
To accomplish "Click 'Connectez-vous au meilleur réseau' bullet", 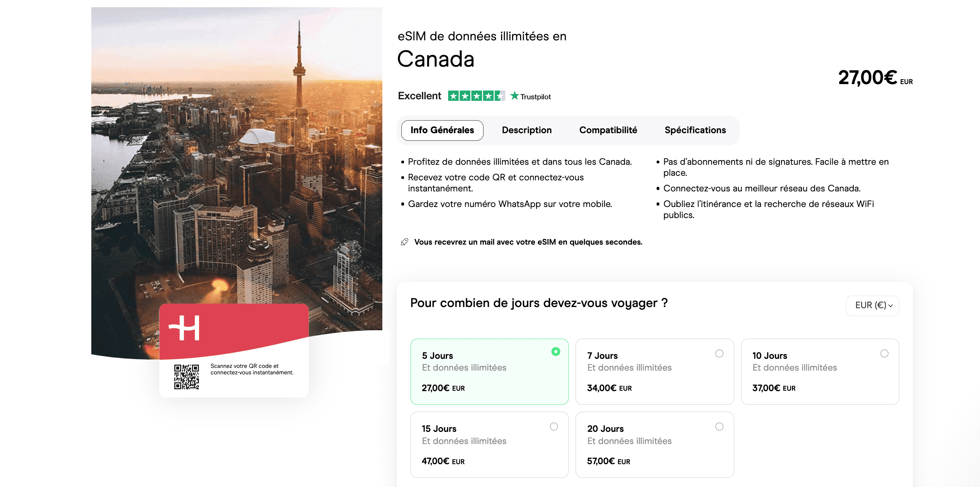I will point(762,188).
